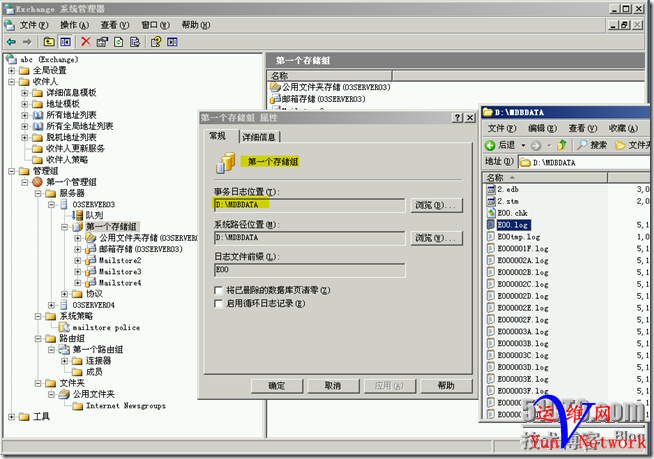The height and width of the screenshot is (459, 654).
Task: Click the transaction log location field
Action: (x=309, y=205)
